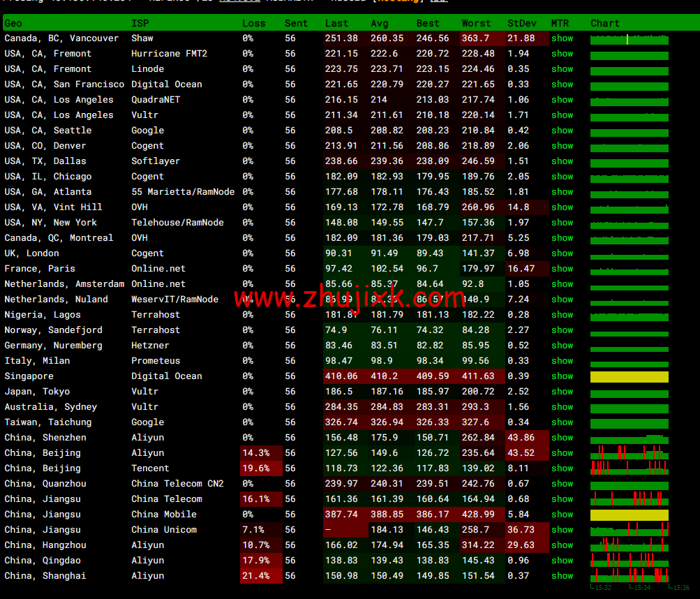This screenshot has height=599, width=700.
Task: Click show link in Singapore Digital Ocean row
Action: coord(562,376)
